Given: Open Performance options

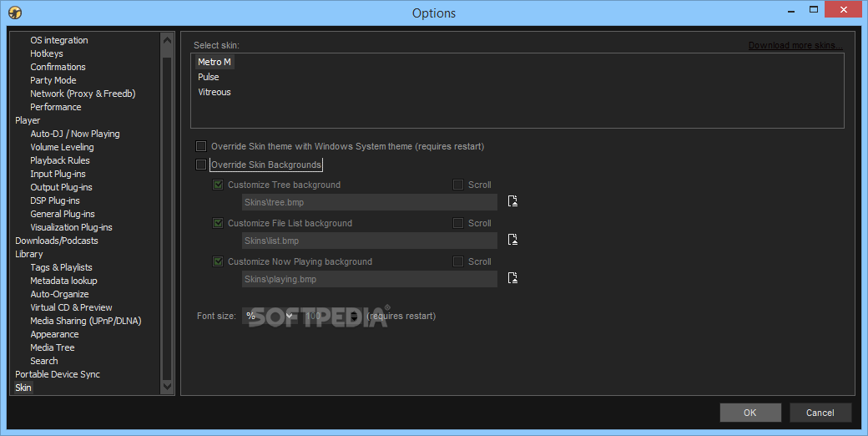Looking at the screenshot, I should 56,107.
